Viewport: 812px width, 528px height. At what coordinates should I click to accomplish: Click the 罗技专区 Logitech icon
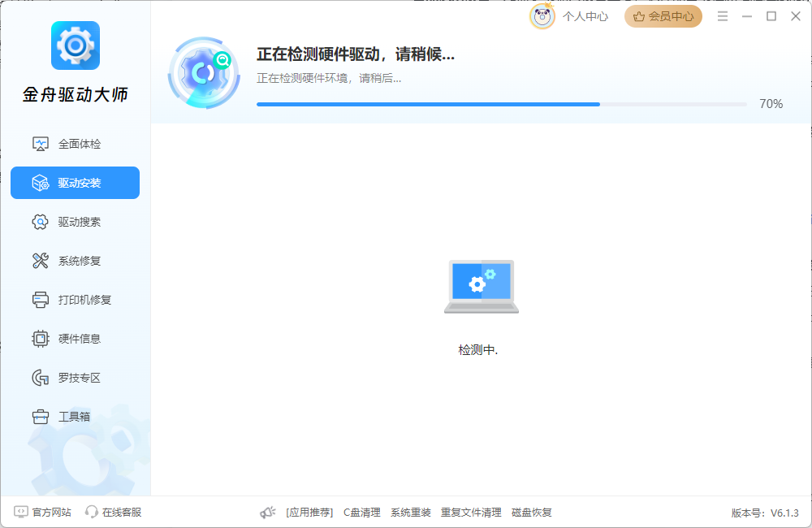[41, 378]
